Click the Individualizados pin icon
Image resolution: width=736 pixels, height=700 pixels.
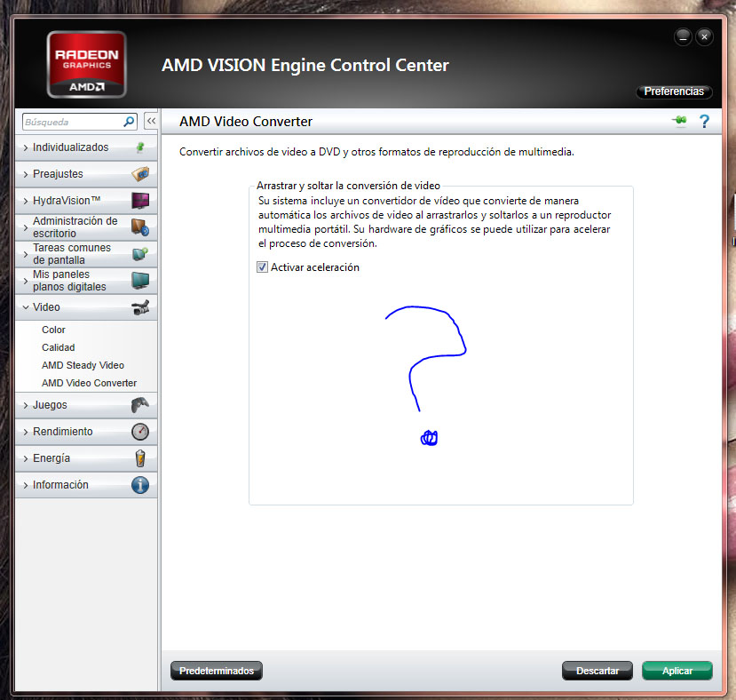pos(140,147)
